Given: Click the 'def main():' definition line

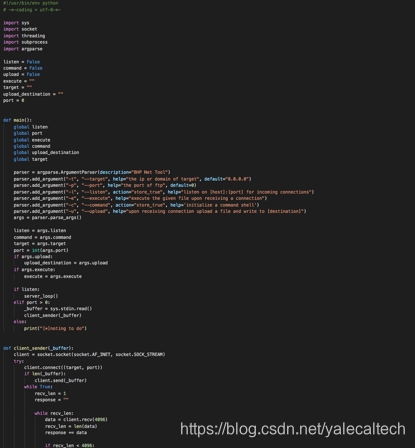Looking at the screenshot, I should point(17,120).
